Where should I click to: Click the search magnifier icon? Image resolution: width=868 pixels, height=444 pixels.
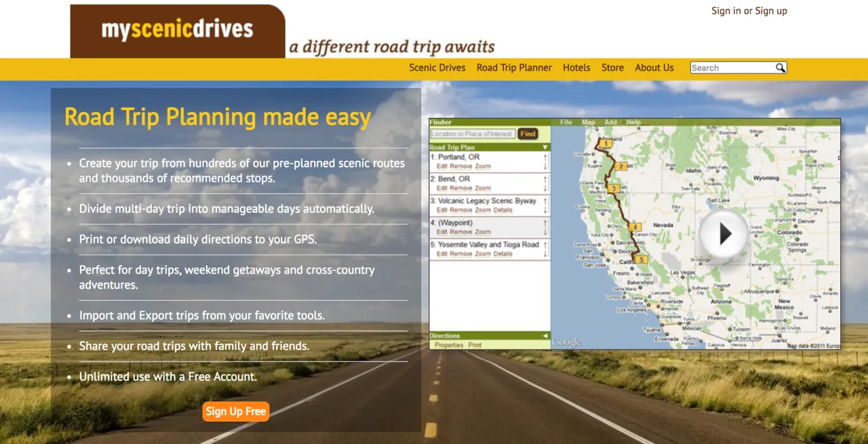point(780,68)
